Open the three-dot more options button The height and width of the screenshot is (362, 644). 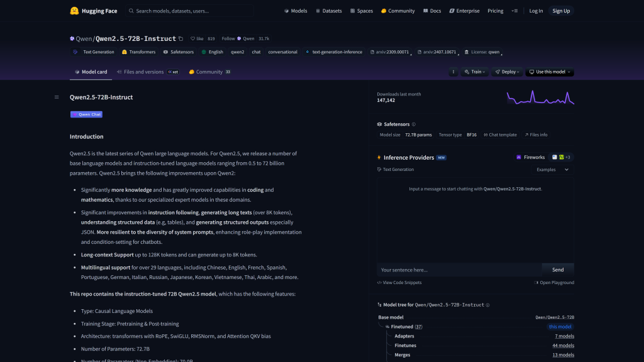click(453, 72)
